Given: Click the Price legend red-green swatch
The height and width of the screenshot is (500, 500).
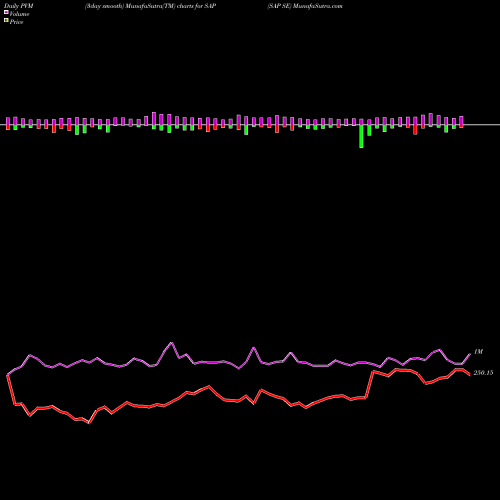Looking at the screenshot, I should [6, 21].
